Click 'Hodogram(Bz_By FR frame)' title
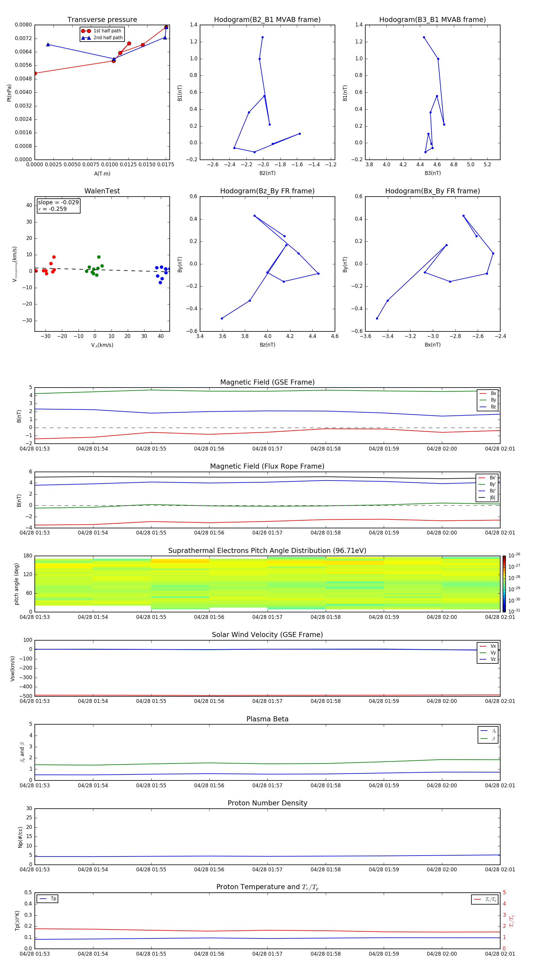 (267, 191)
